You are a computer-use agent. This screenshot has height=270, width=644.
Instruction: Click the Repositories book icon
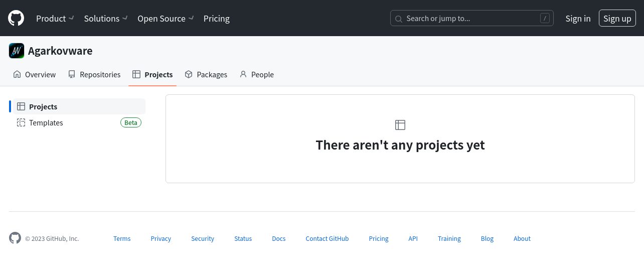tap(72, 74)
